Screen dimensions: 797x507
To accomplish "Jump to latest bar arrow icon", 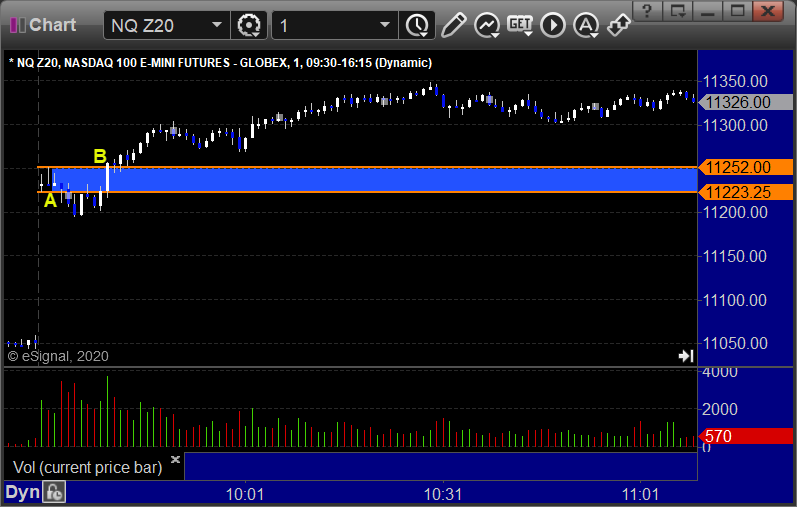I will 686,356.
